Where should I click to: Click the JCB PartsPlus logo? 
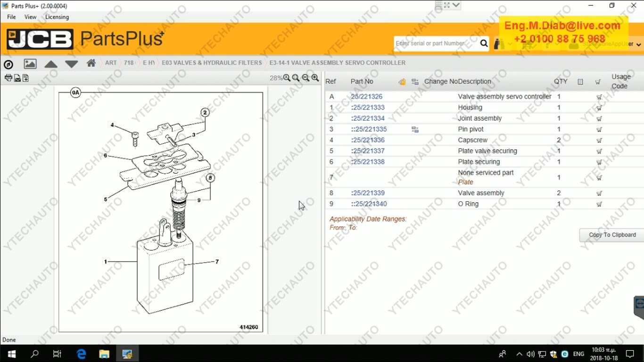[x=85, y=39]
